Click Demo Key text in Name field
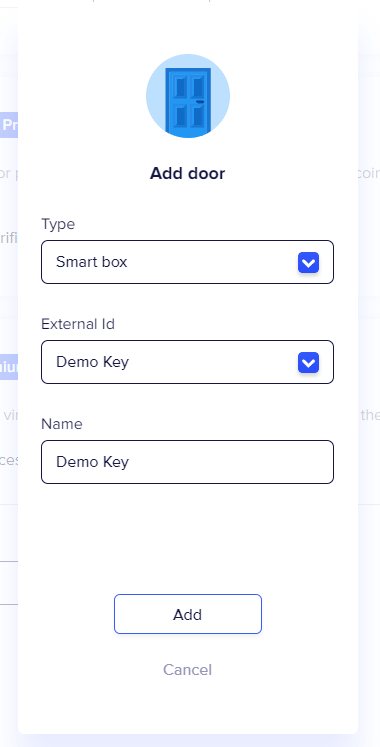This screenshot has width=380, height=747. (x=92, y=462)
